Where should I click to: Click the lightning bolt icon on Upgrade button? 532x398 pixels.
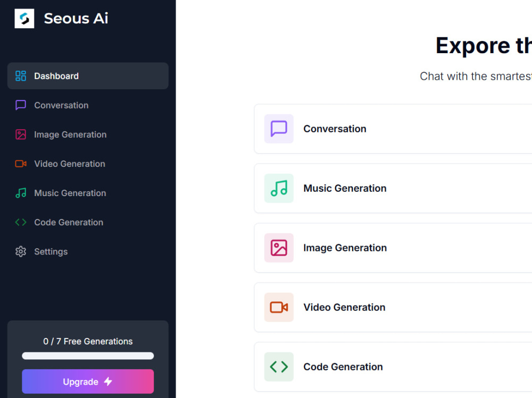pyautogui.click(x=108, y=382)
